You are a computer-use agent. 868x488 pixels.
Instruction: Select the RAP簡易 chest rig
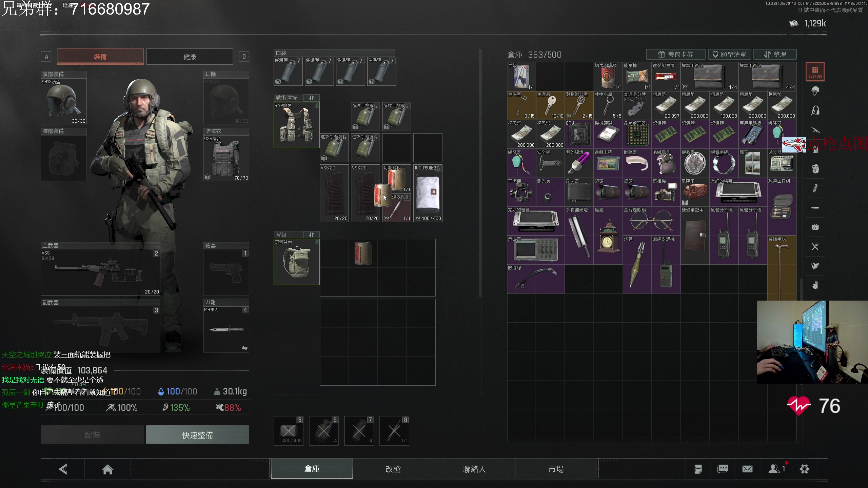[297, 125]
